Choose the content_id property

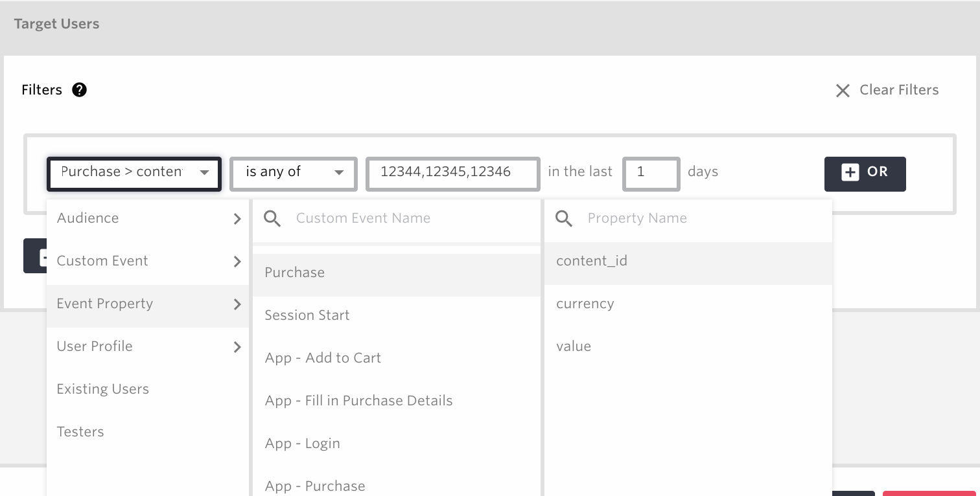(688, 264)
